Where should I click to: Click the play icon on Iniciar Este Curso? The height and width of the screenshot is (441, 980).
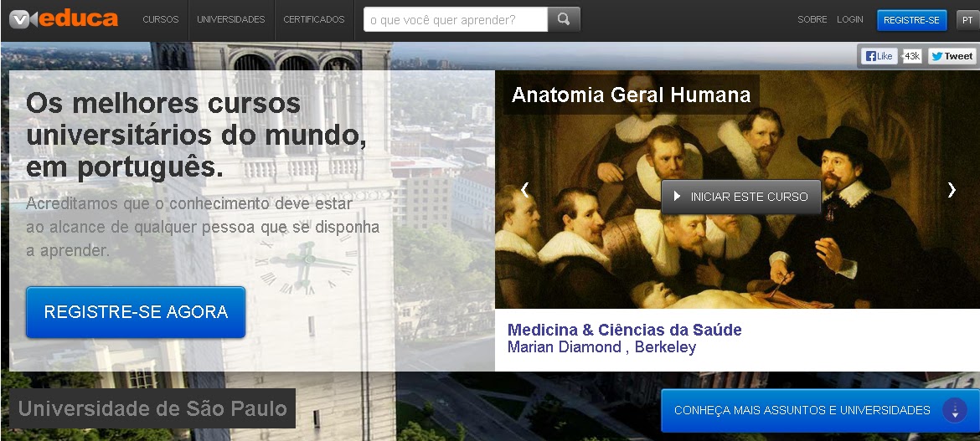tap(677, 197)
